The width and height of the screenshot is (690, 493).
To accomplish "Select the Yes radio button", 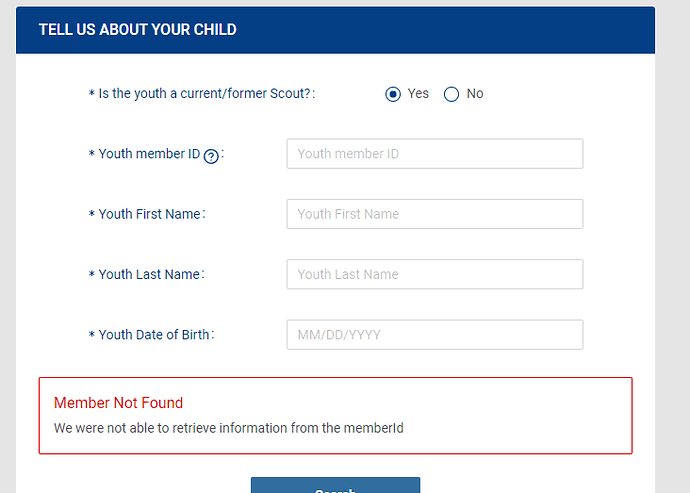I will 393,94.
